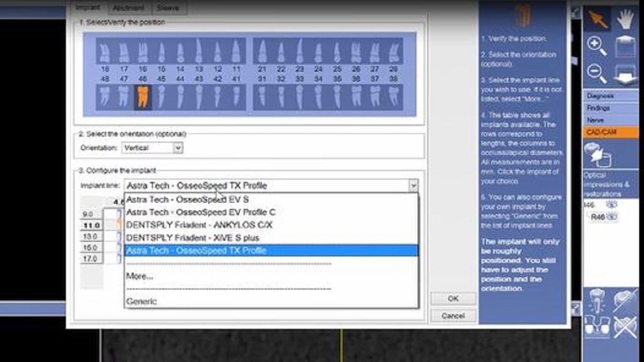Click the zoom out magnifier
The width and height of the screenshot is (644, 362).
point(596,73)
